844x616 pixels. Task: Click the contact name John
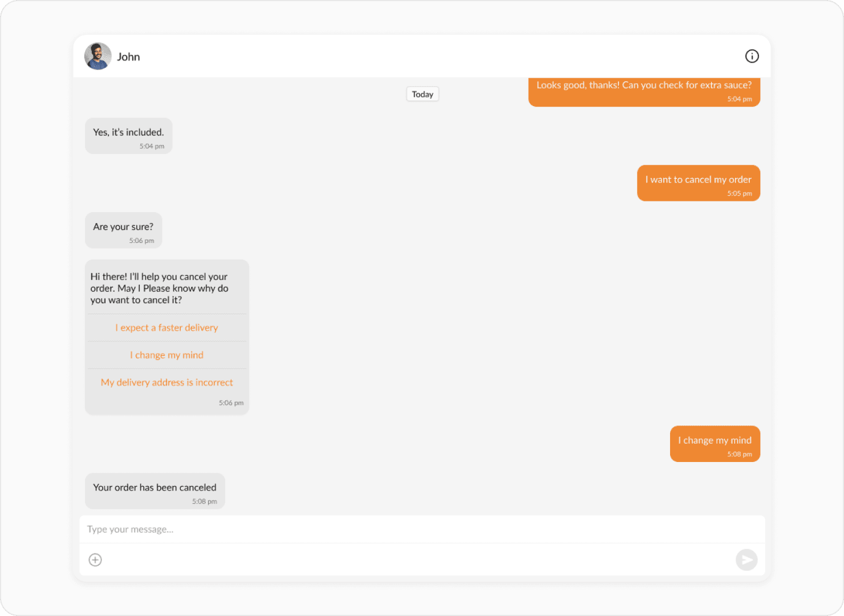pyautogui.click(x=128, y=56)
